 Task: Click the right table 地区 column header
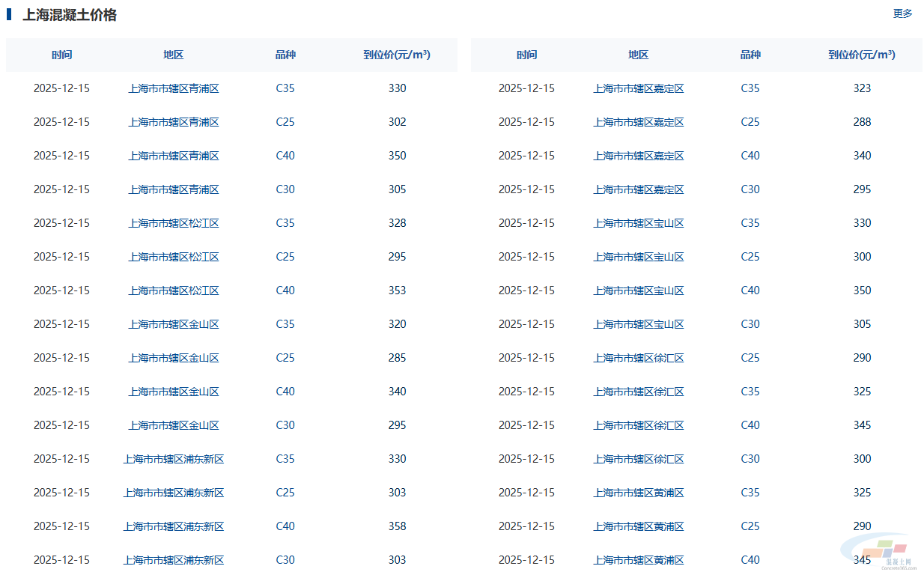click(x=639, y=55)
